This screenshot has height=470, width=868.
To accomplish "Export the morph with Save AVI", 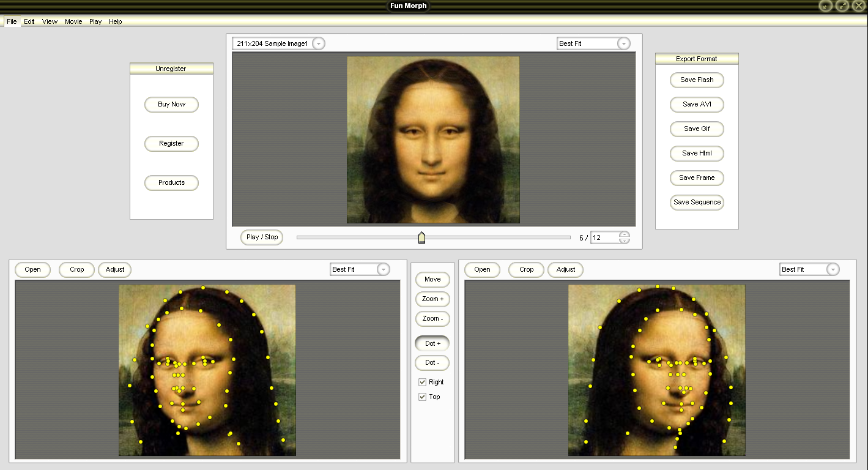I will [697, 105].
